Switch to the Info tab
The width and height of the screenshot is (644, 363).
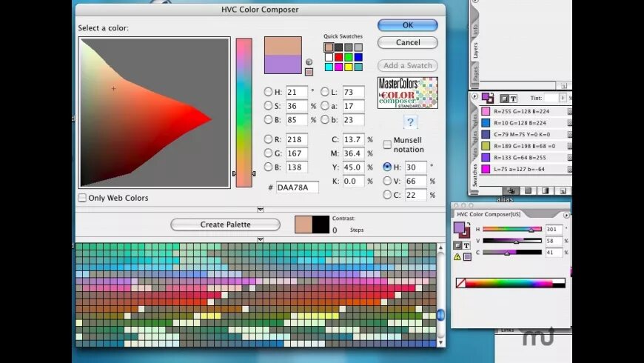coord(475,29)
